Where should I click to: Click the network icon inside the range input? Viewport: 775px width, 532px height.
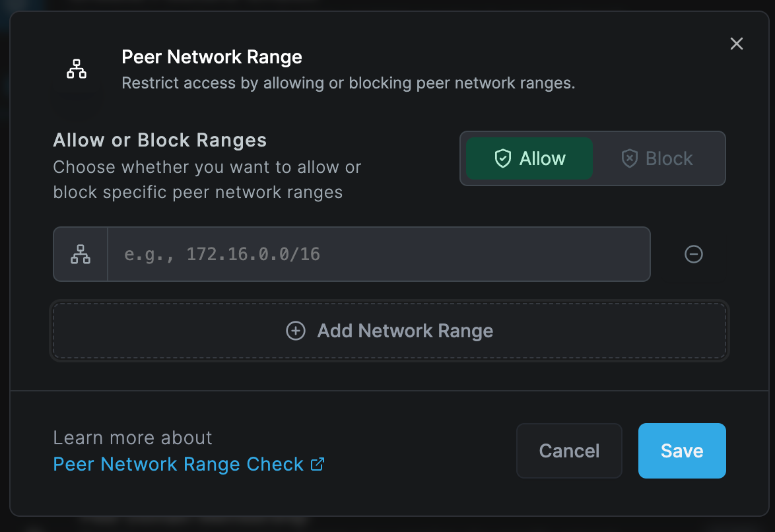point(81,254)
